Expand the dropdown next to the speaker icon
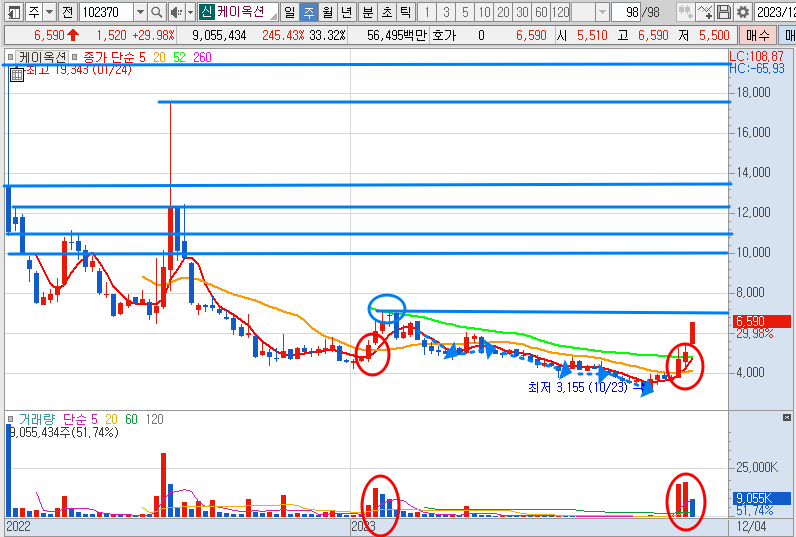 tap(190, 12)
